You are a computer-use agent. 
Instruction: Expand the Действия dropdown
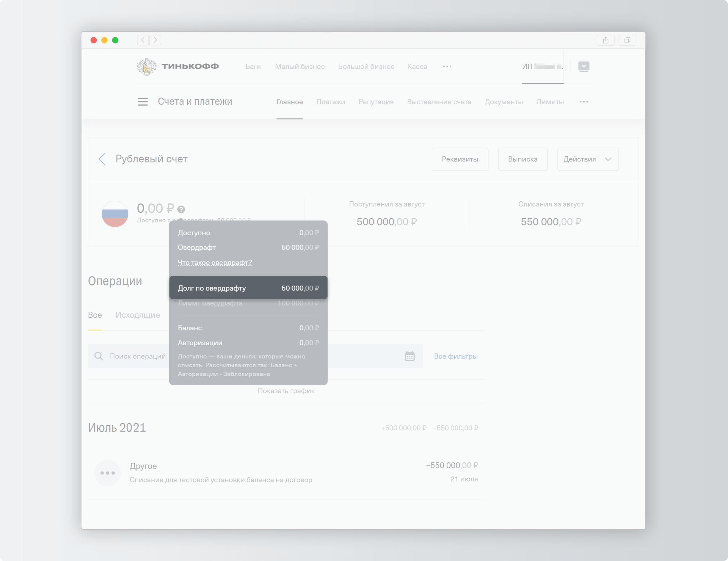click(588, 159)
